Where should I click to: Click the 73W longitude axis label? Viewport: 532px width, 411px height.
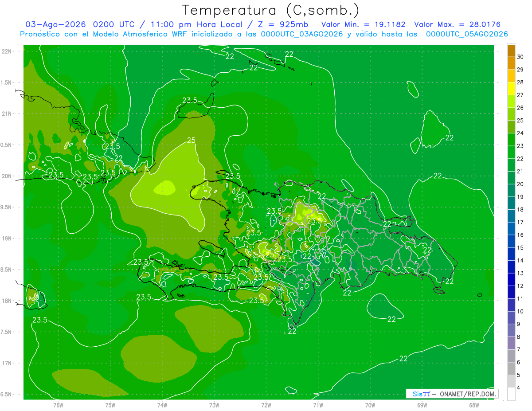(214, 405)
